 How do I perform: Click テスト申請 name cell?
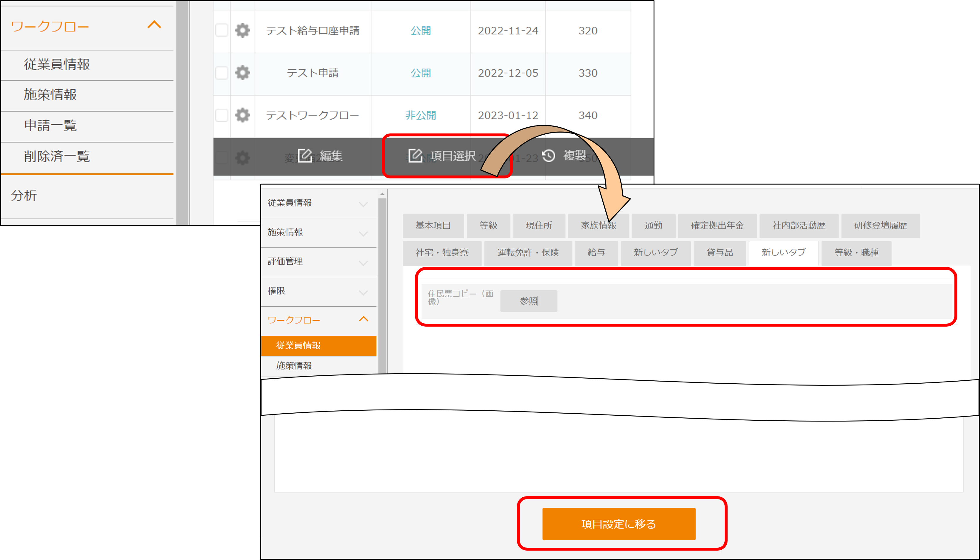coord(313,73)
